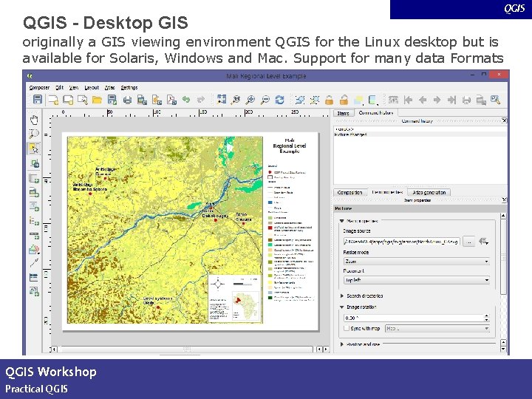Viewport: 532px width, 399px height.
Task: Go to previous atlas feature
Action: (x=423, y=100)
